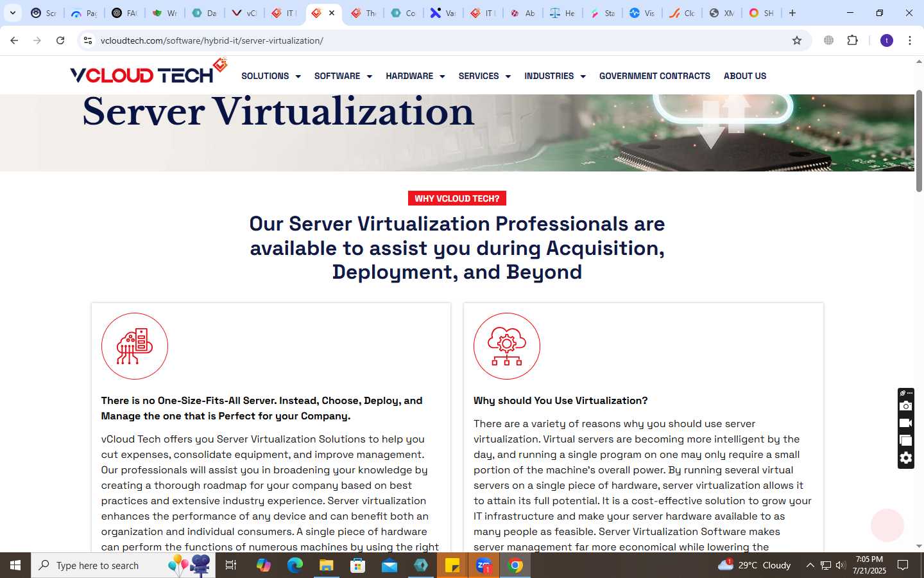Open the notification center icon
This screenshot has width=924, height=578.
point(903,565)
